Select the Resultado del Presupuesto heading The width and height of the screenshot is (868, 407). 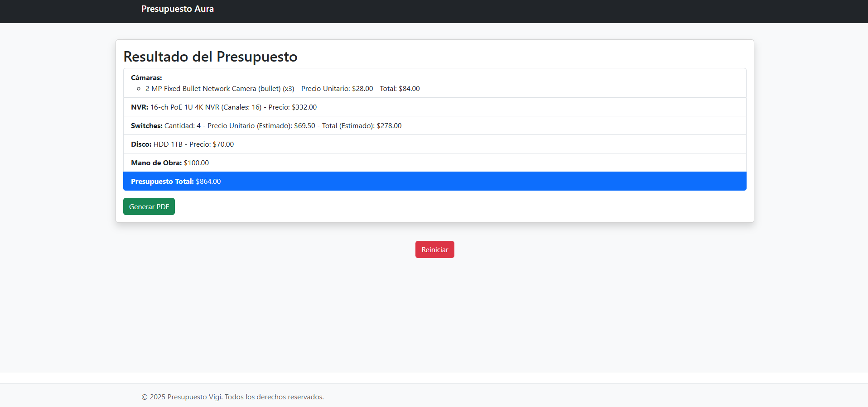click(x=210, y=57)
